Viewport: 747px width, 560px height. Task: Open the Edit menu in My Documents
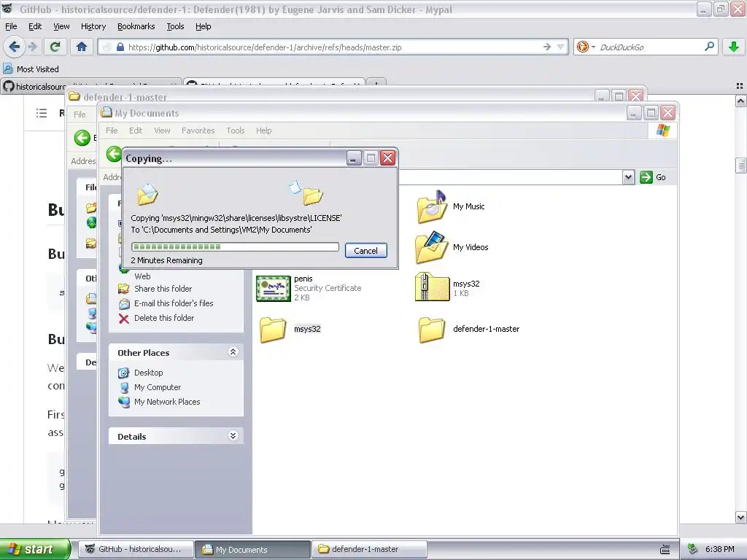(x=136, y=131)
